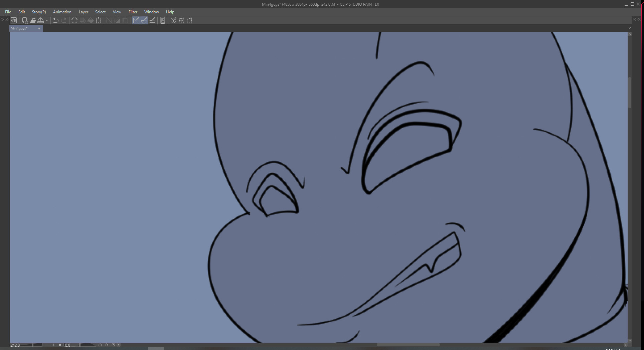Open the View menu
The height and width of the screenshot is (350, 644).
point(117,12)
